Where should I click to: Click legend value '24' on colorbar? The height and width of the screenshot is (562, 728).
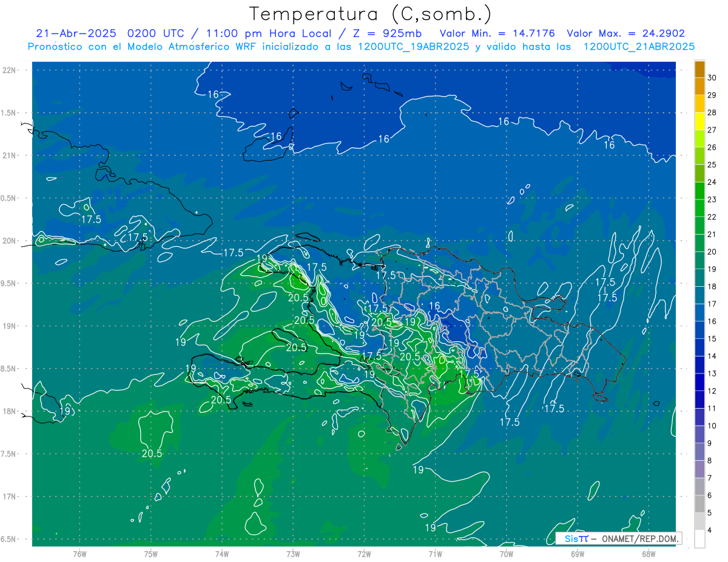tap(713, 182)
